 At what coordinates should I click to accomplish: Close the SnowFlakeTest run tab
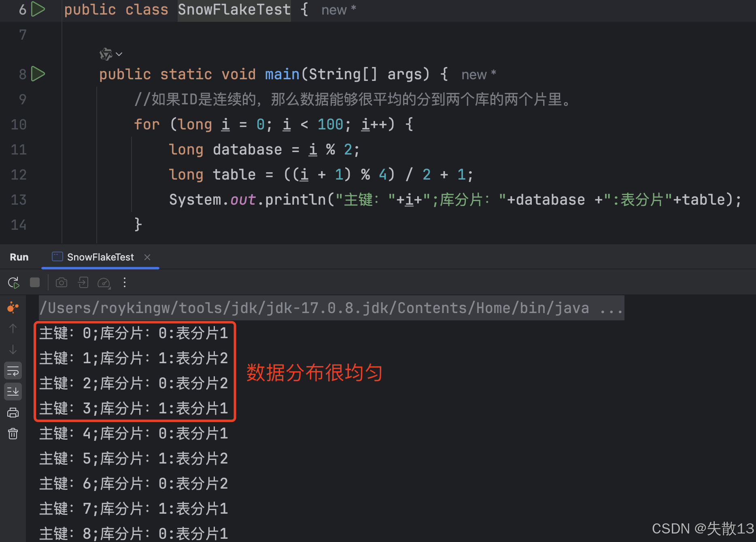[147, 257]
